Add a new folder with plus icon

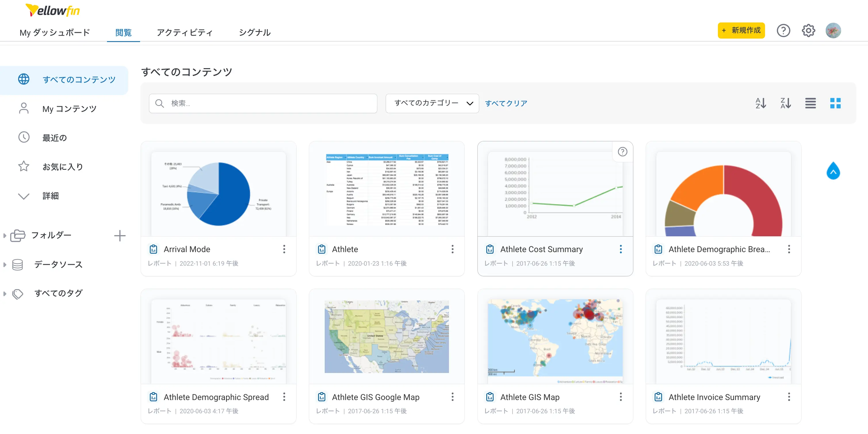(x=120, y=236)
